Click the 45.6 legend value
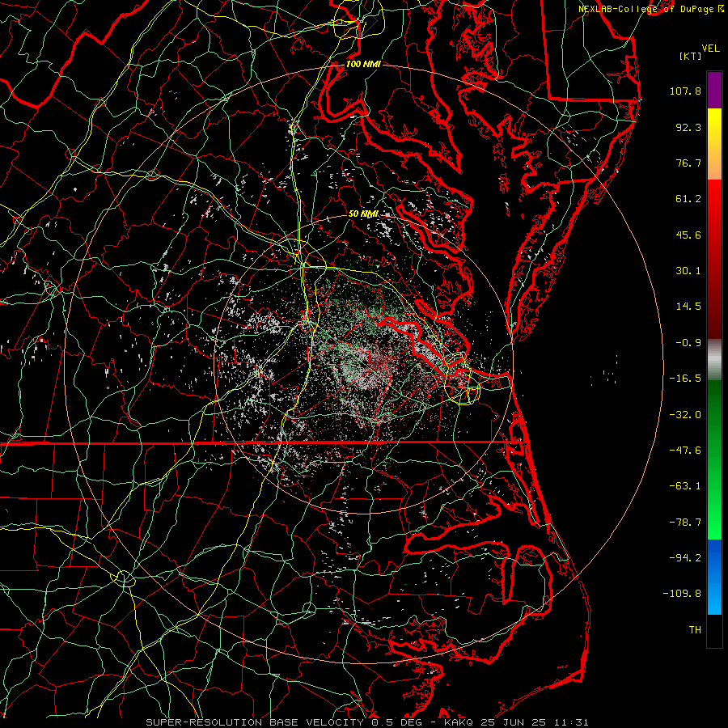The width and height of the screenshot is (728, 728). click(x=688, y=235)
